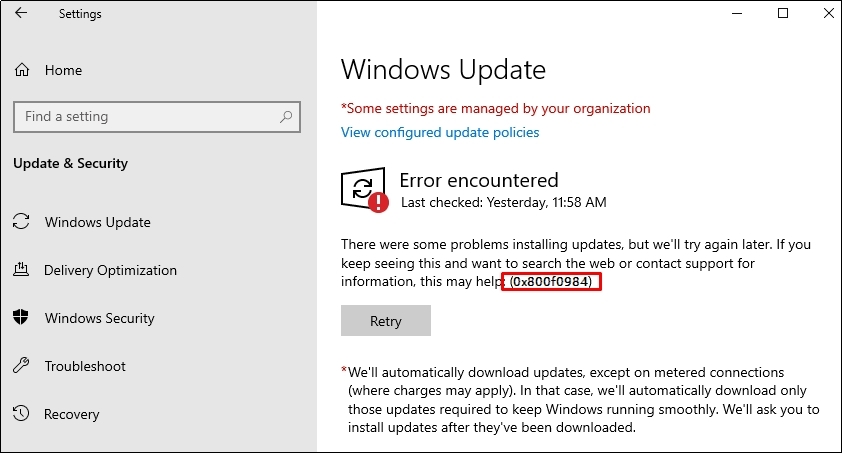Click the update error status icon
The height and width of the screenshot is (453, 842).
365,190
